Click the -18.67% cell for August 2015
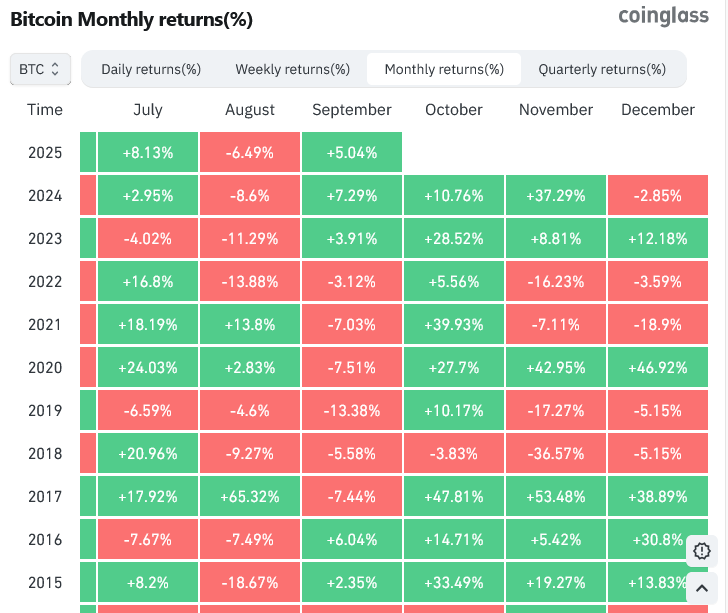Image resolution: width=728 pixels, height=613 pixels. (250, 582)
